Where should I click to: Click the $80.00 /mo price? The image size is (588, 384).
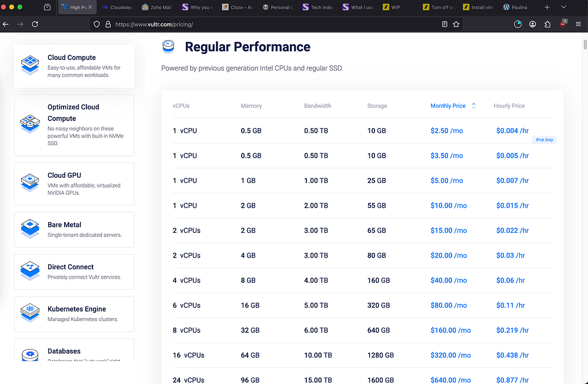(449, 305)
